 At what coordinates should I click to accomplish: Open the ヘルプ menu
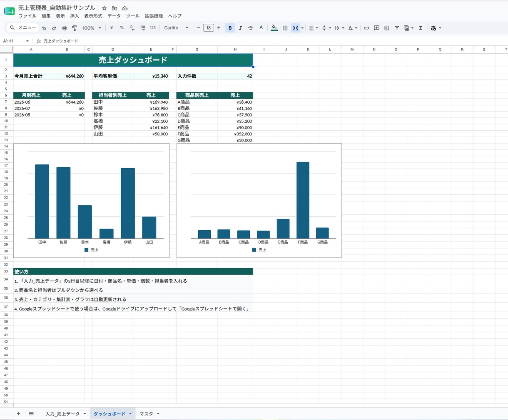pyautogui.click(x=175, y=16)
